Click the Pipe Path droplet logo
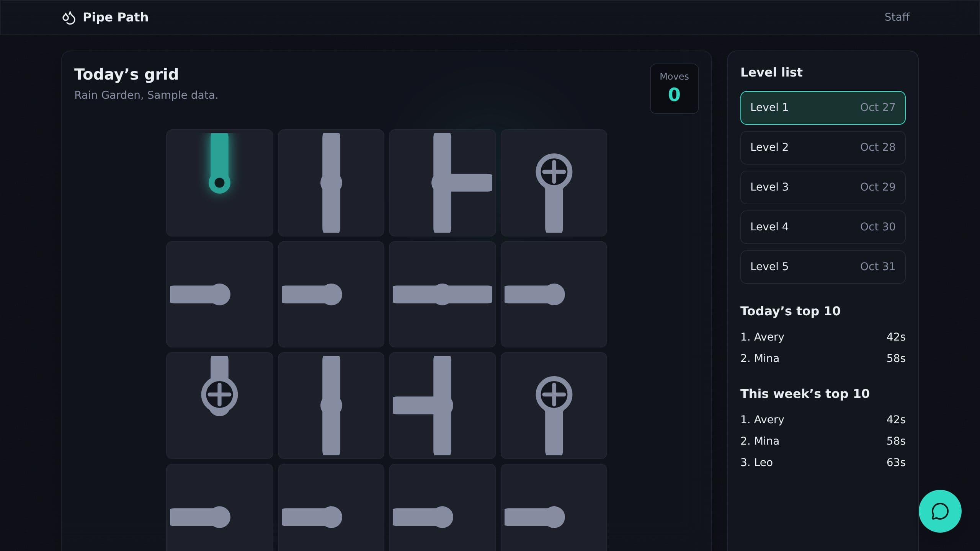Image resolution: width=980 pixels, height=551 pixels. (x=69, y=18)
